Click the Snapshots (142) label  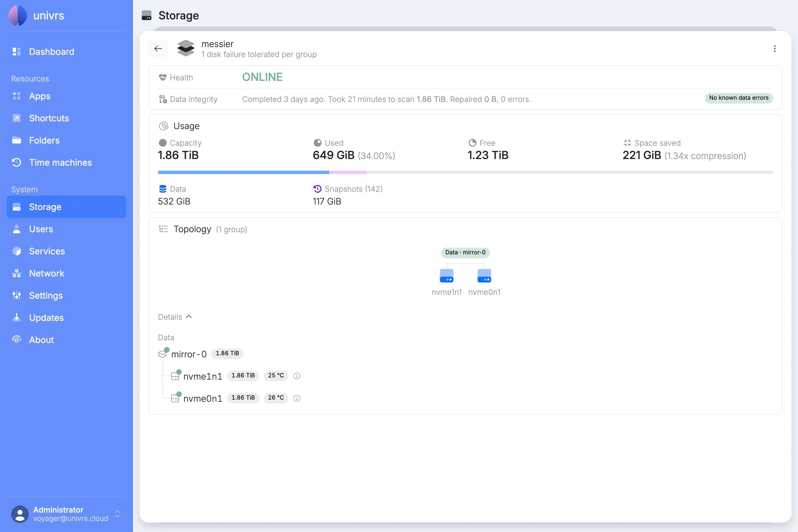[354, 189]
